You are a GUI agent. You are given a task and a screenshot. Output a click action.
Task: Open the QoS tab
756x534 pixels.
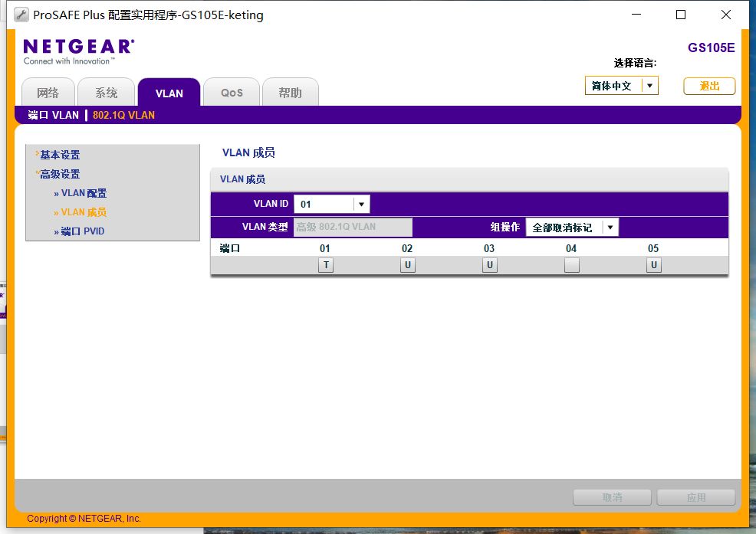coord(232,93)
